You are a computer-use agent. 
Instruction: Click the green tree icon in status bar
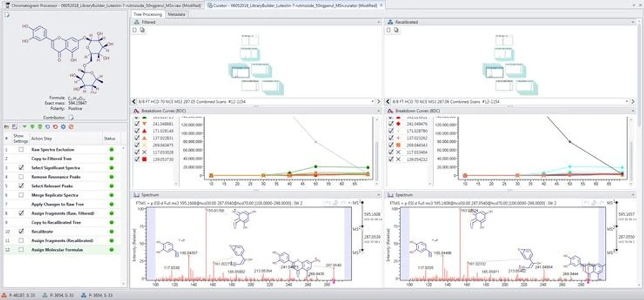click(x=44, y=295)
